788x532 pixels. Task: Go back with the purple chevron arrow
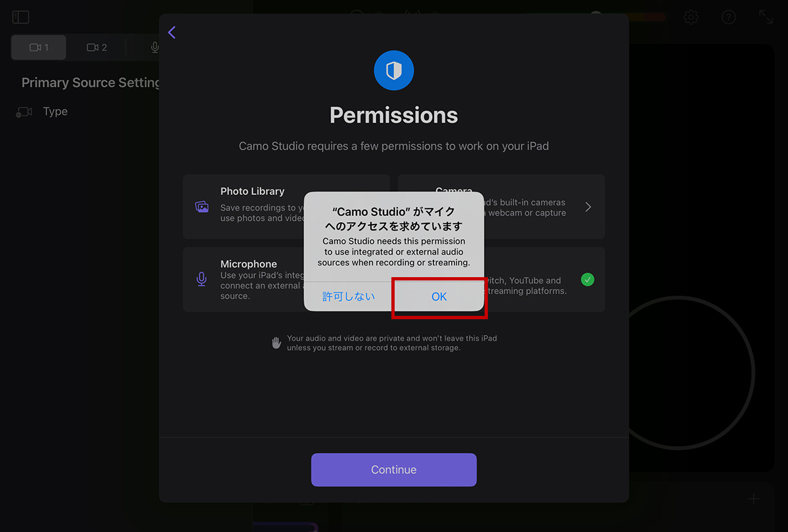pos(172,32)
